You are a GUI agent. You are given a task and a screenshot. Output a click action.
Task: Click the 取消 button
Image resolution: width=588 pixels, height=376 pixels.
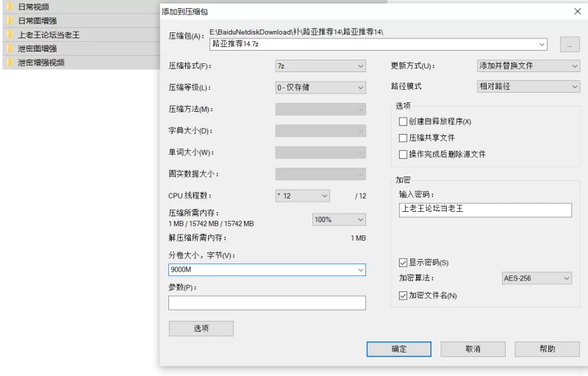[x=473, y=349]
